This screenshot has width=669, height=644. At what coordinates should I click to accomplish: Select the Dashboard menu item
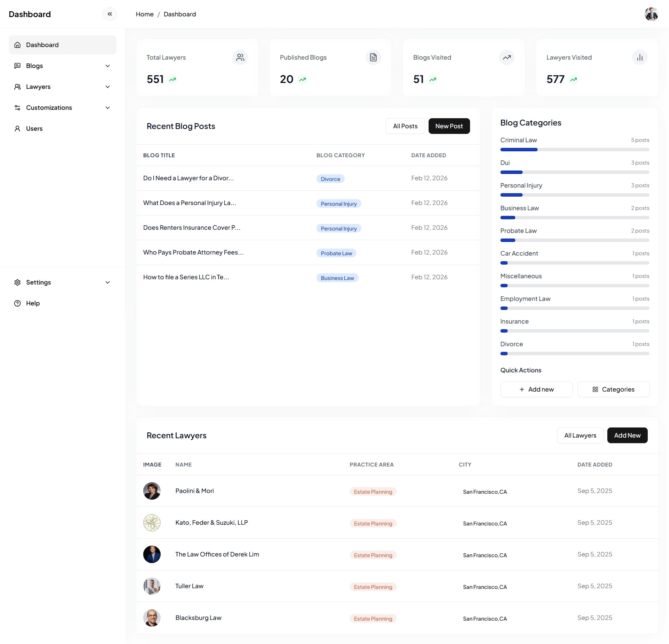click(62, 45)
